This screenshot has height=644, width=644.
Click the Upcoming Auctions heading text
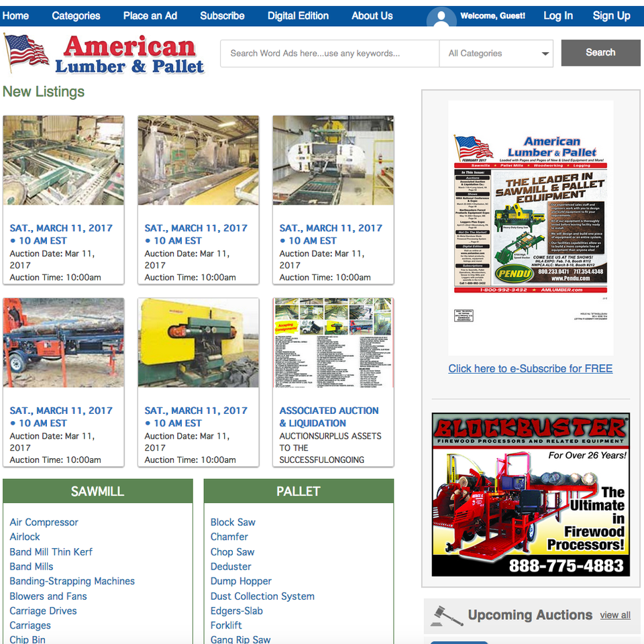(x=530, y=615)
